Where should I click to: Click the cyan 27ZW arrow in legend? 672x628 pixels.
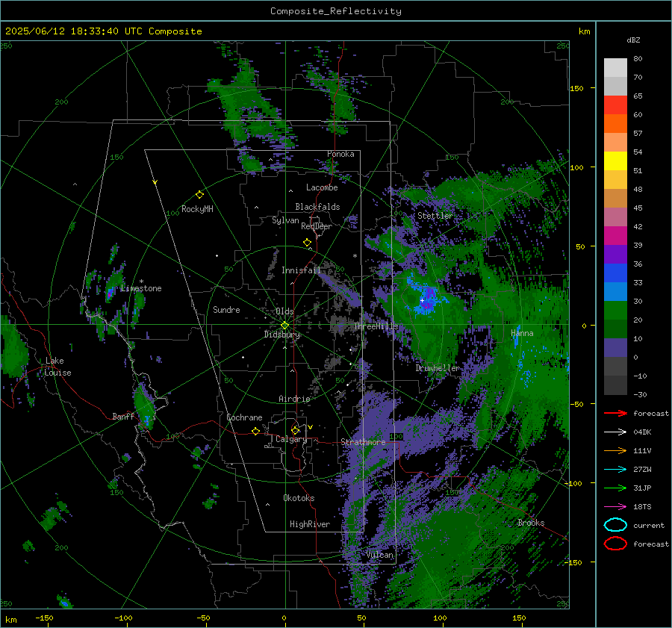(615, 470)
